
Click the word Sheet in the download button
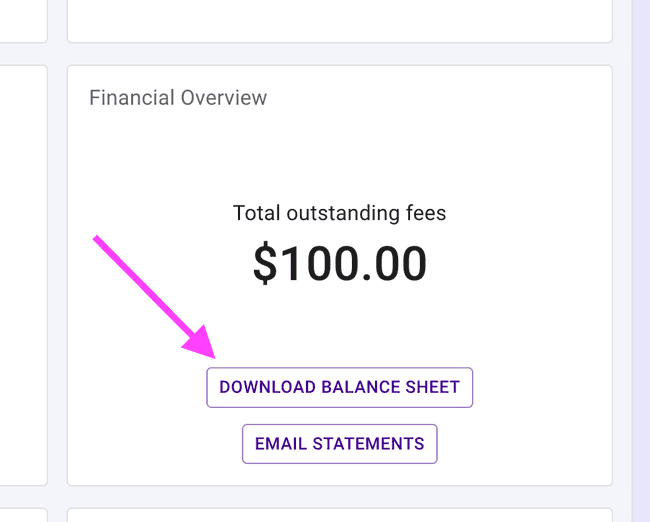433,388
